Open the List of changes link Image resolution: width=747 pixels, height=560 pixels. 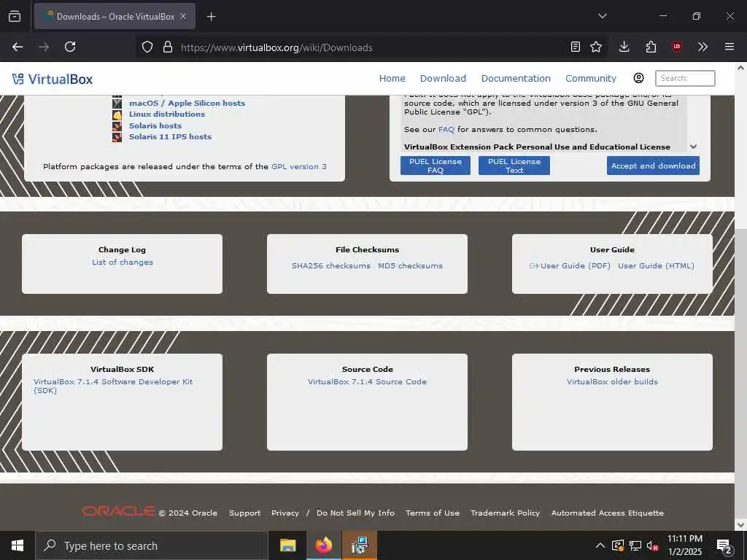pyautogui.click(x=123, y=262)
